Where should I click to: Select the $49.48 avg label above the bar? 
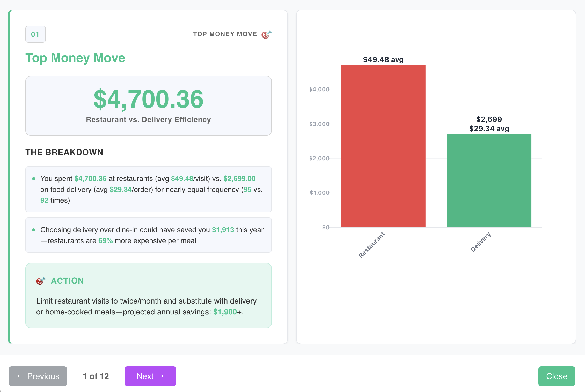click(383, 59)
